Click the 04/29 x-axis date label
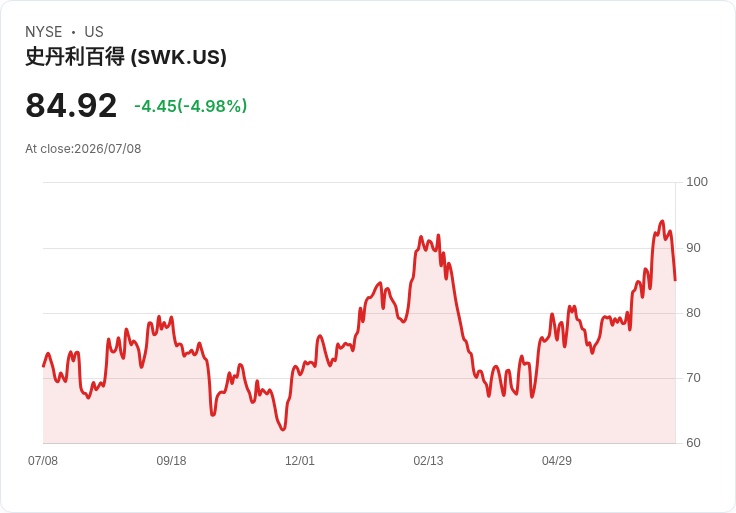Viewport: 736px width, 513px height. pos(557,461)
